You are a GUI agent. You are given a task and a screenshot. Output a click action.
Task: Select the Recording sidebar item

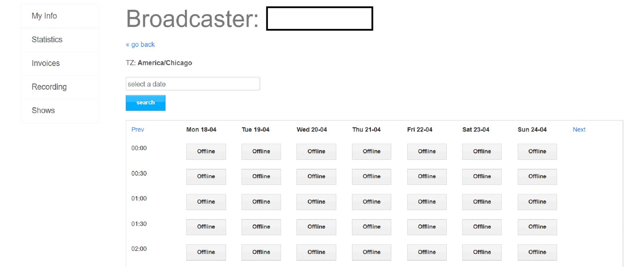pyautogui.click(x=49, y=87)
